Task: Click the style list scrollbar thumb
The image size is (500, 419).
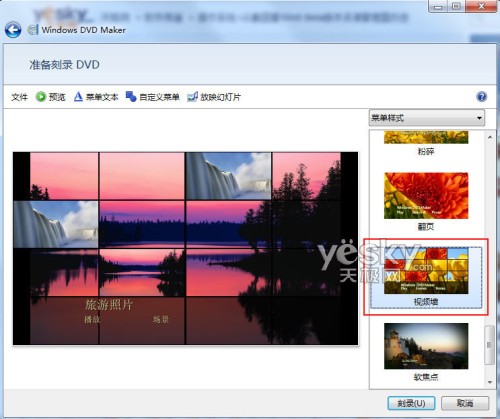Action: (489, 345)
